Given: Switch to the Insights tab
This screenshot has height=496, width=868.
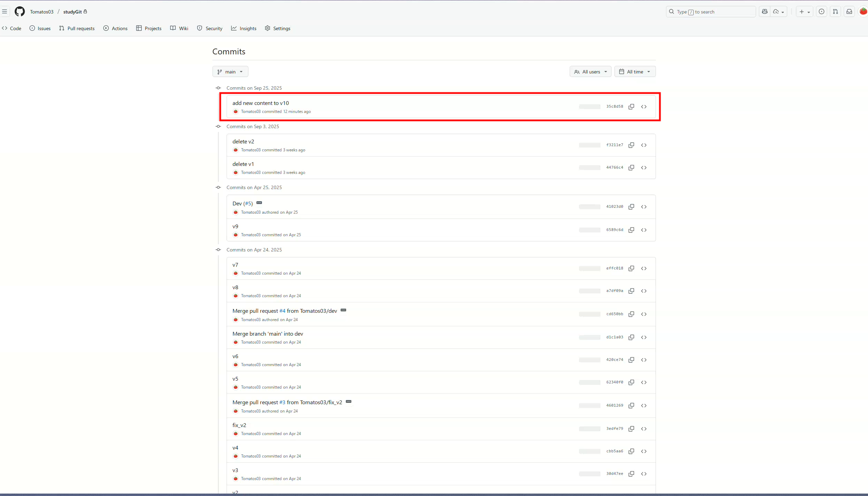Looking at the screenshot, I should tap(244, 28).
